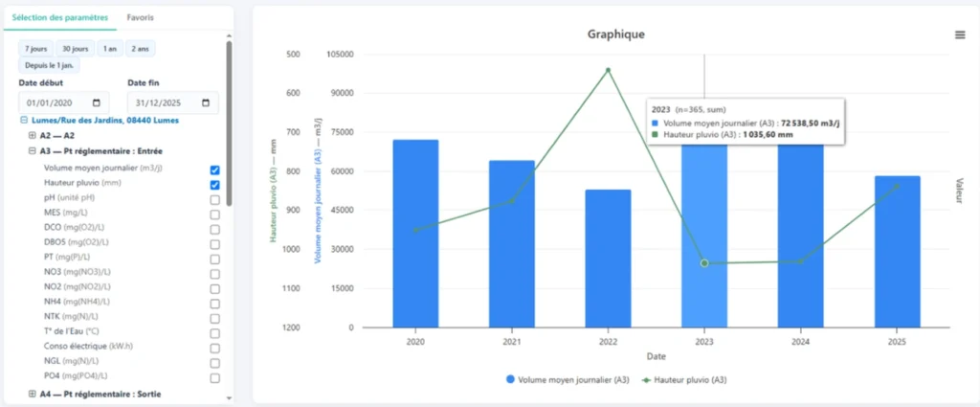Tick the NGL checkbox

tap(215, 363)
